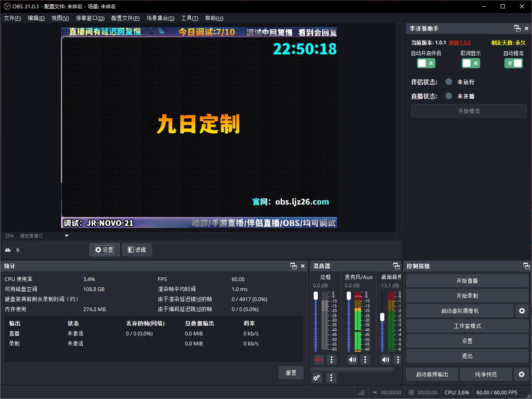
Task: Open source 滤镜 filters button
Action: 137,250
